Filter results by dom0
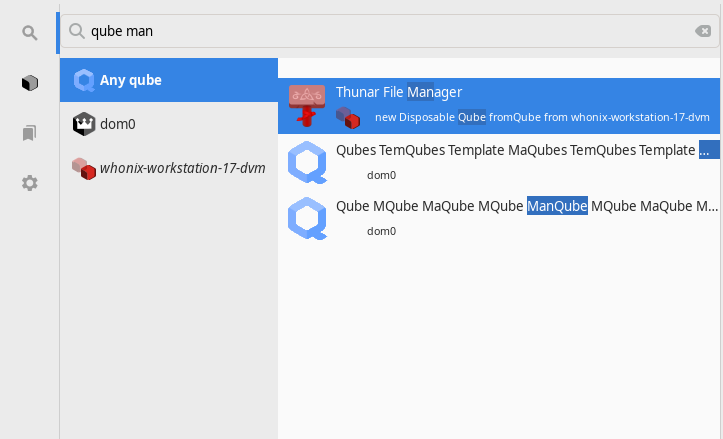The image size is (723, 439). pos(169,124)
